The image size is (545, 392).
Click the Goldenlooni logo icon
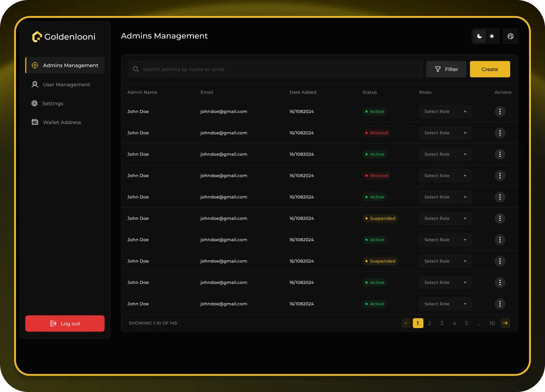pyautogui.click(x=37, y=37)
